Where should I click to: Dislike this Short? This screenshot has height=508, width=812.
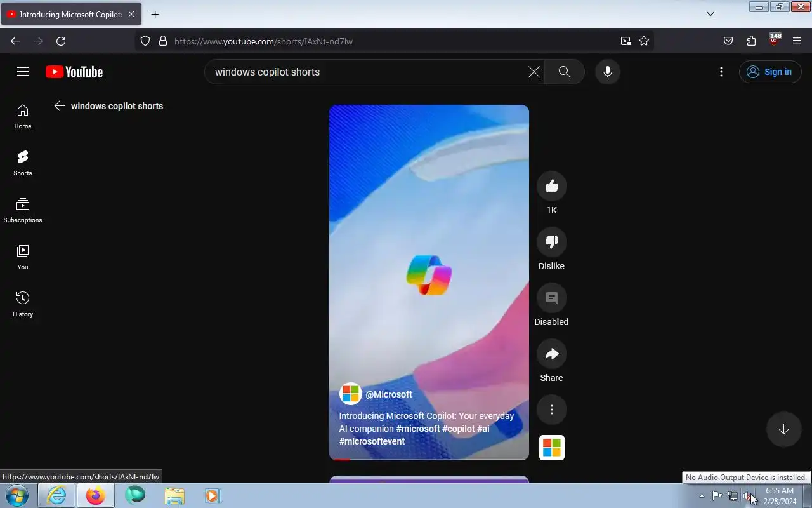click(x=552, y=242)
